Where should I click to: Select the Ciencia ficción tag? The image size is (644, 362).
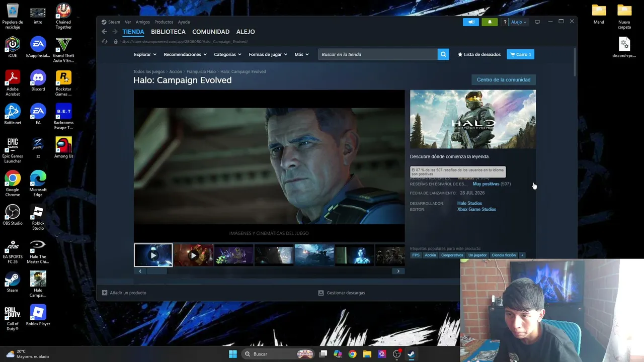click(x=504, y=255)
